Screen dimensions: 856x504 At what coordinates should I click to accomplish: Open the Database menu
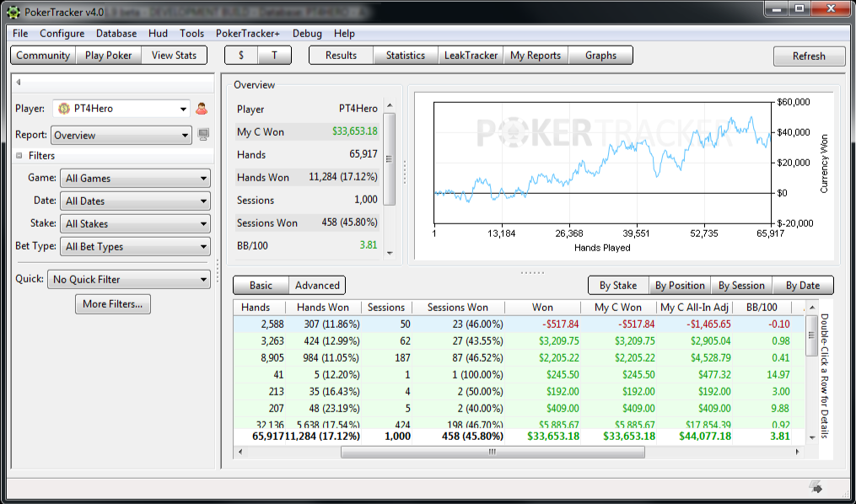[116, 33]
